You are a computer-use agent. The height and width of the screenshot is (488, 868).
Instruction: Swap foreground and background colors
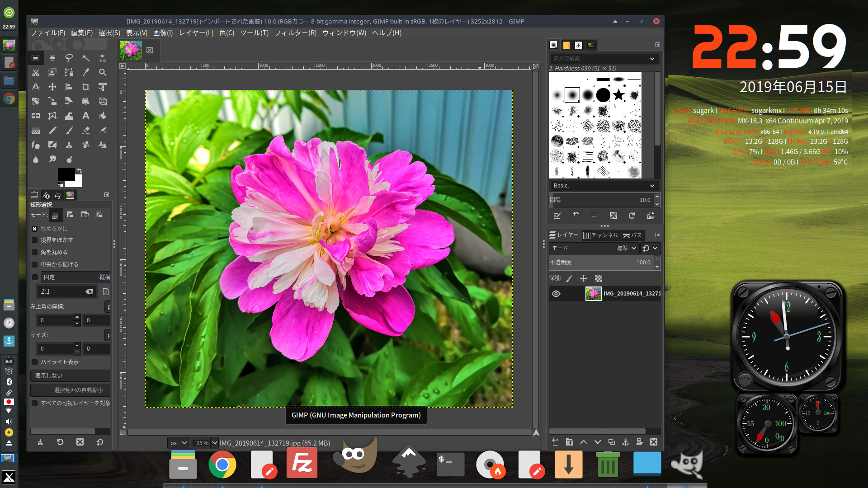(x=80, y=170)
